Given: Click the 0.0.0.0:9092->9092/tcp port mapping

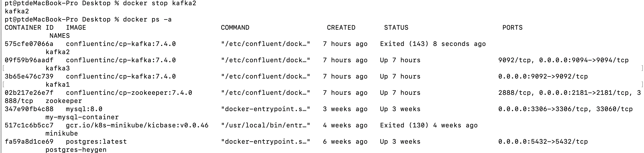Looking at the screenshot, I should click(x=543, y=76).
